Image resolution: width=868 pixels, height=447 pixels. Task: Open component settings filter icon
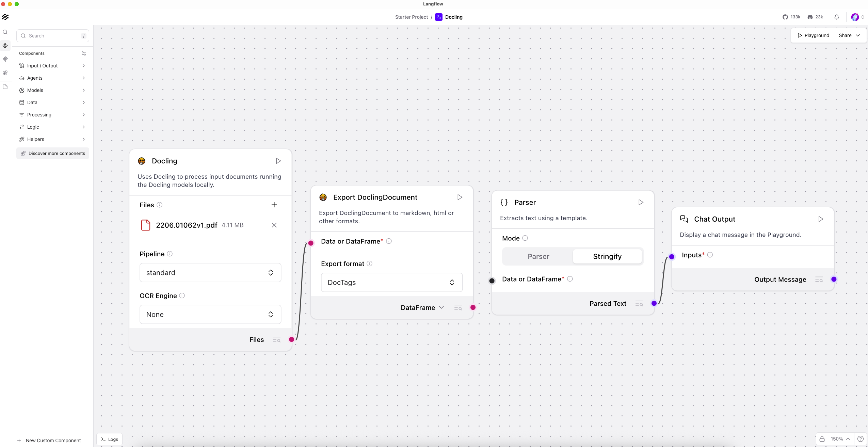click(84, 53)
